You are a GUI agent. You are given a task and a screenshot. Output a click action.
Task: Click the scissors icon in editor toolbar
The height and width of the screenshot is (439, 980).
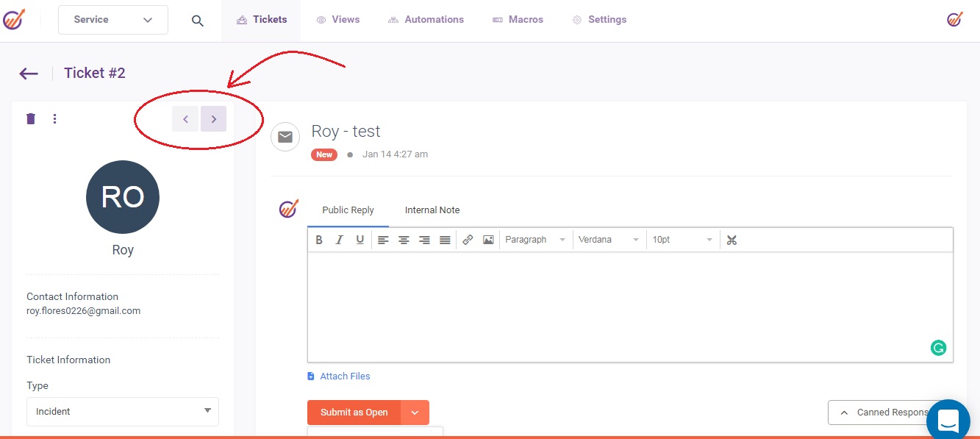point(732,240)
